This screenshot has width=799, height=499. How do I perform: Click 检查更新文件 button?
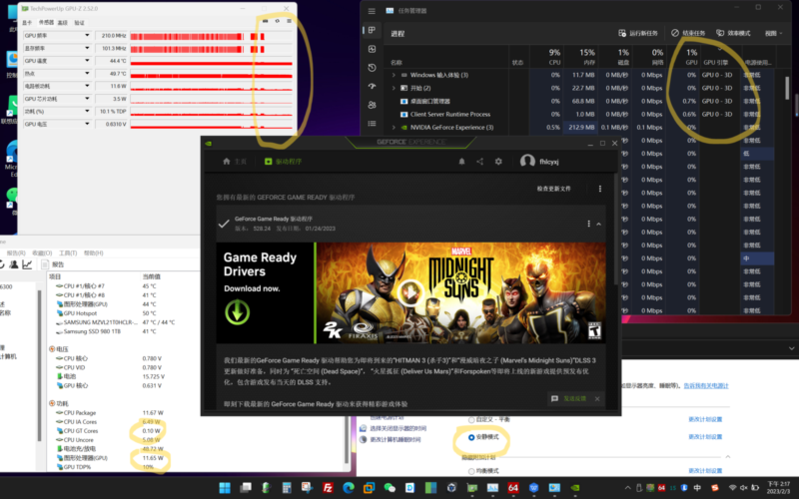(x=554, y=188)
